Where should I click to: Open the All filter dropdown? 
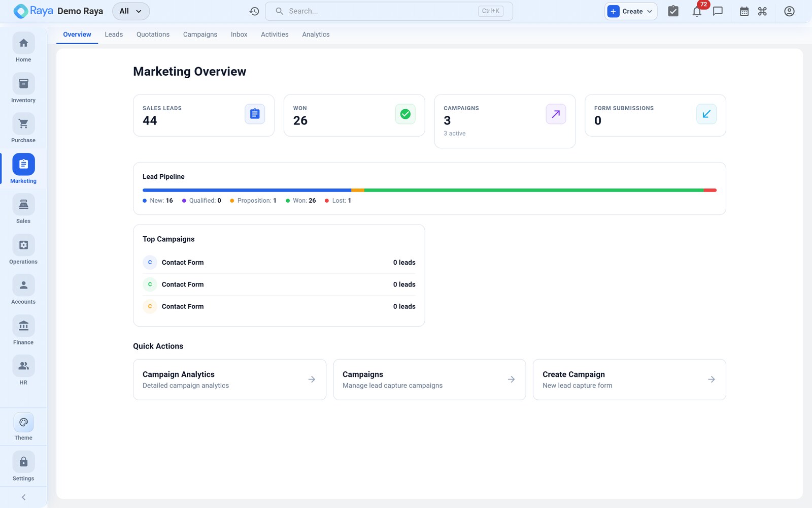131,11
